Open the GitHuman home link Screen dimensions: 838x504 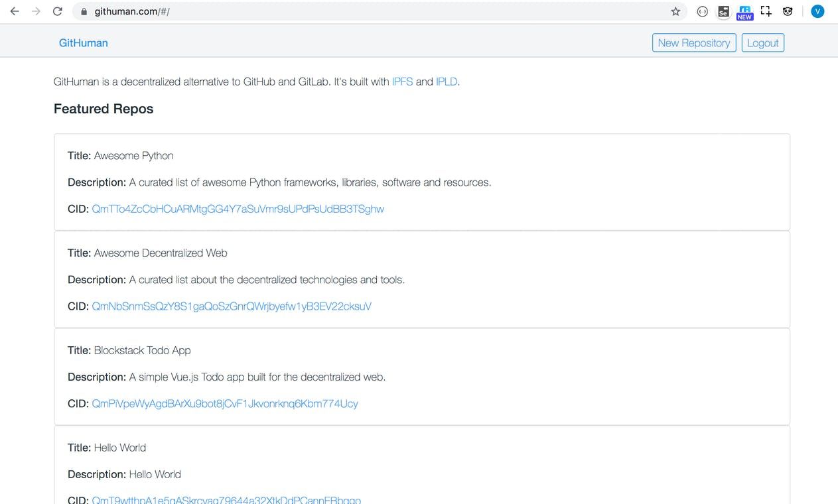(x=83, y=42)
